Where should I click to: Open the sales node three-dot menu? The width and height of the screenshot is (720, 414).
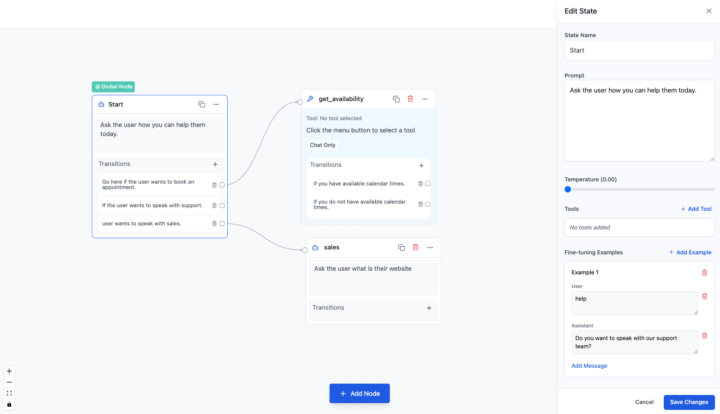pyautogui.click(x=429, y=247)
